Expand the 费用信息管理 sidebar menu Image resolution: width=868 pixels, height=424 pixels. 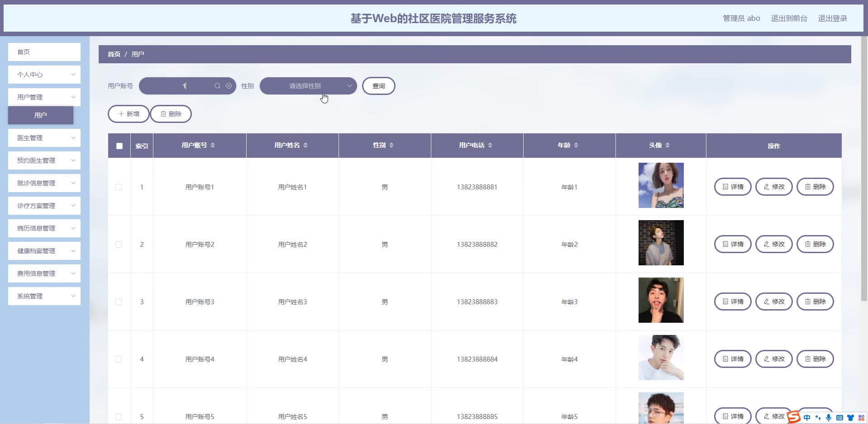tap(44, 273)
